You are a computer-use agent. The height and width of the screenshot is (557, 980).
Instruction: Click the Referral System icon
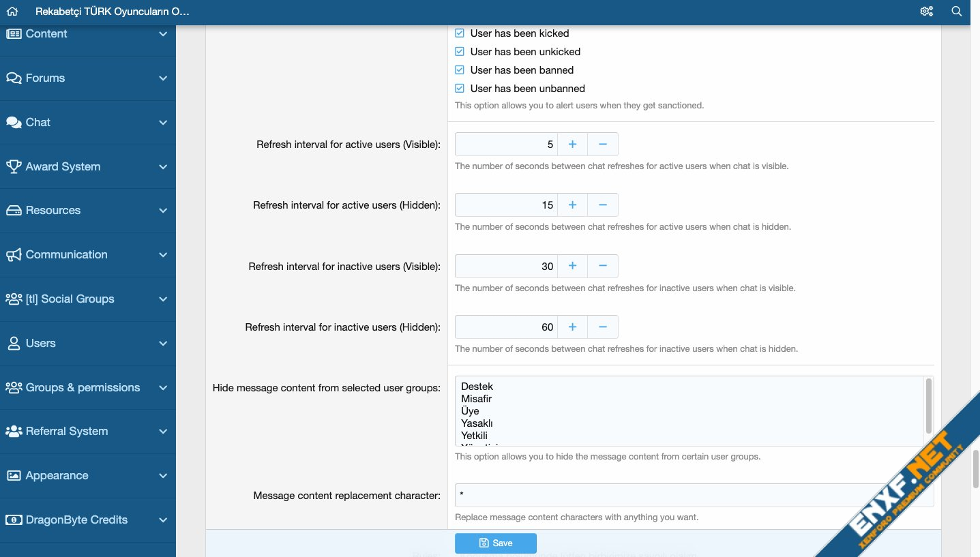pyautogui.click(x=14, y=431)
